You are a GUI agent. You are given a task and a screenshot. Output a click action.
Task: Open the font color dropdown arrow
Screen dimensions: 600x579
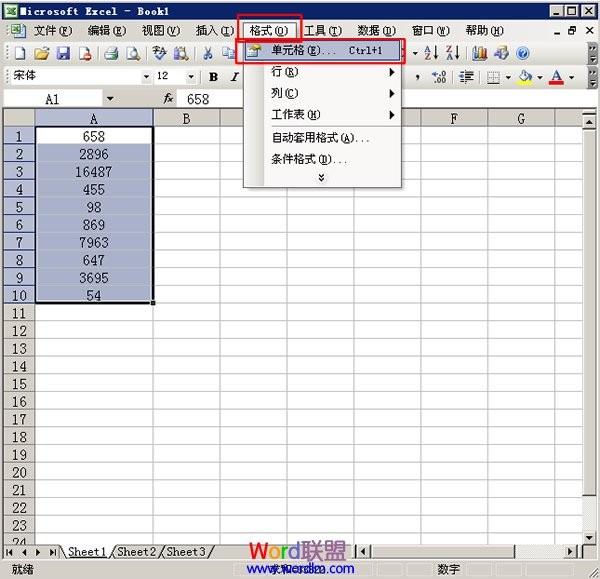click(x=571, y=78)
